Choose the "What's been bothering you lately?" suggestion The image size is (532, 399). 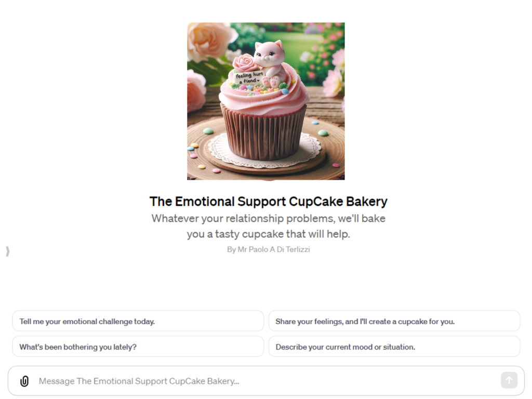(138, 347)
